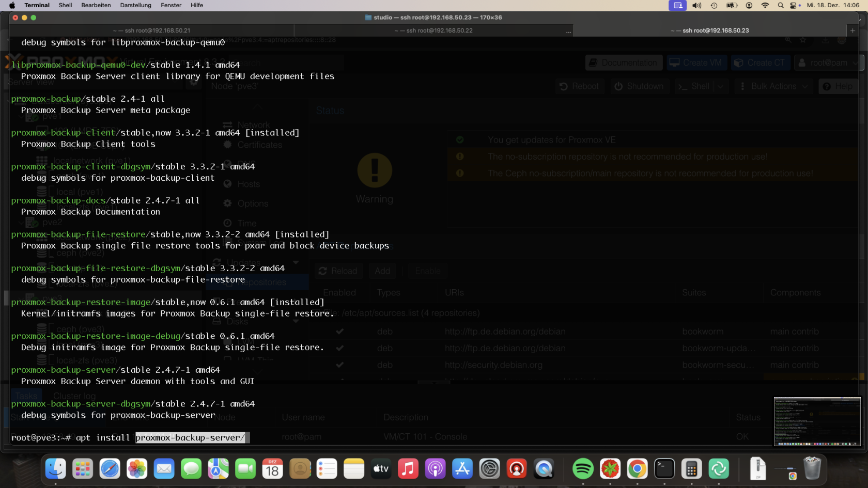Open the Photos app in the dock
This screenshot has height=488, width=868.
[137, 469]
